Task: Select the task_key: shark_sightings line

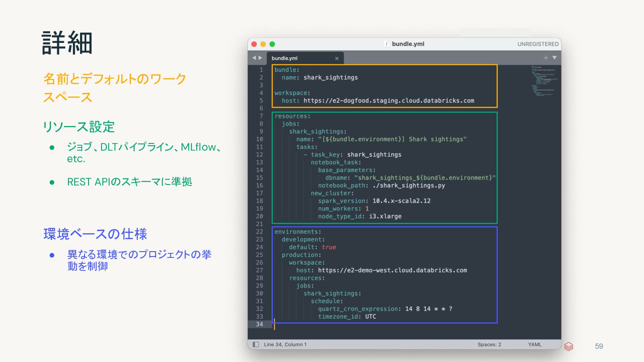Action: 352,155
